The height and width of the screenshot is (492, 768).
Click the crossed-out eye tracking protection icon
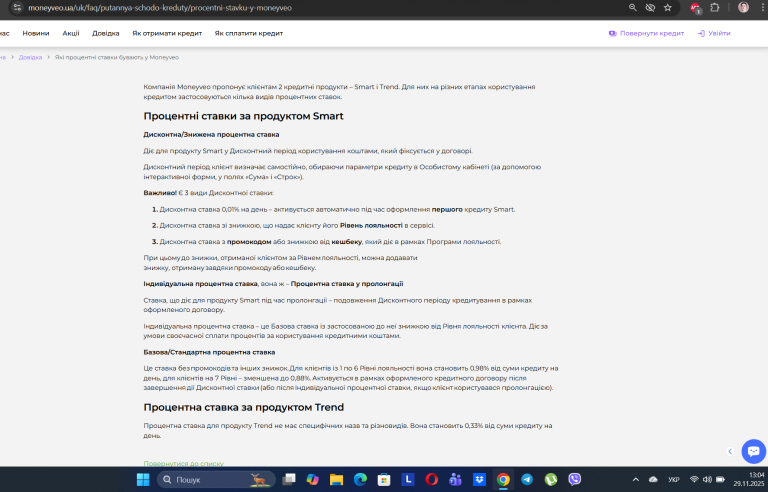tap(650, 7)
